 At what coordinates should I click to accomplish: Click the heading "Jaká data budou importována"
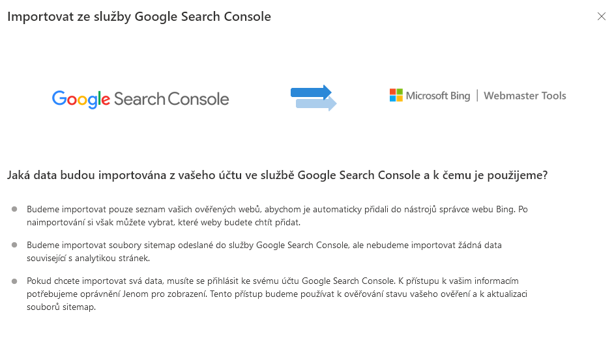tap(277, 176)
